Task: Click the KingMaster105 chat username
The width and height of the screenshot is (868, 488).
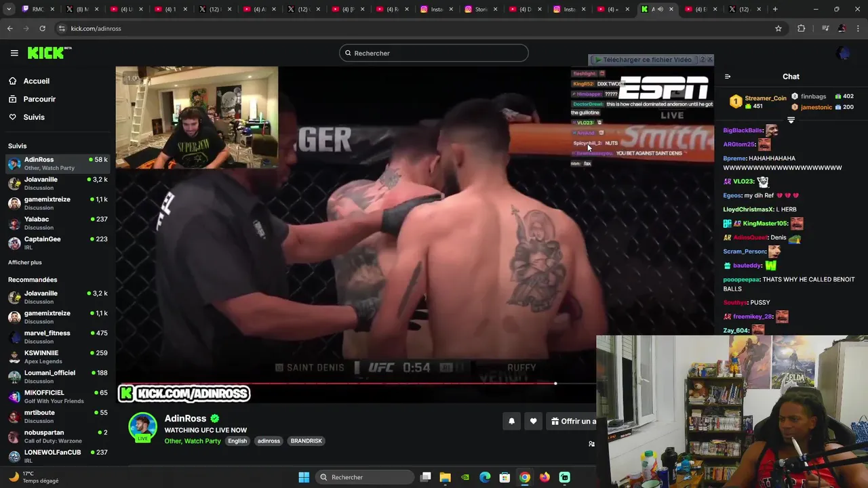Action: click(x=766, y=223)
